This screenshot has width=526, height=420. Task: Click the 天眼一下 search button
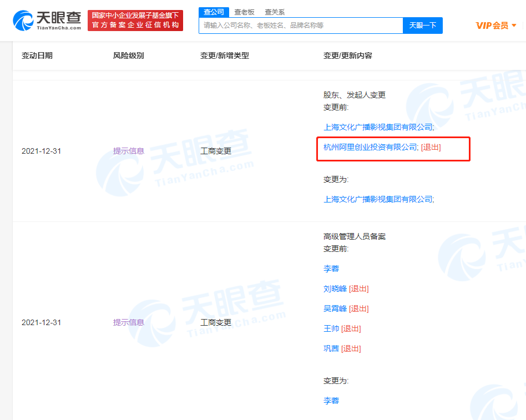423,26
